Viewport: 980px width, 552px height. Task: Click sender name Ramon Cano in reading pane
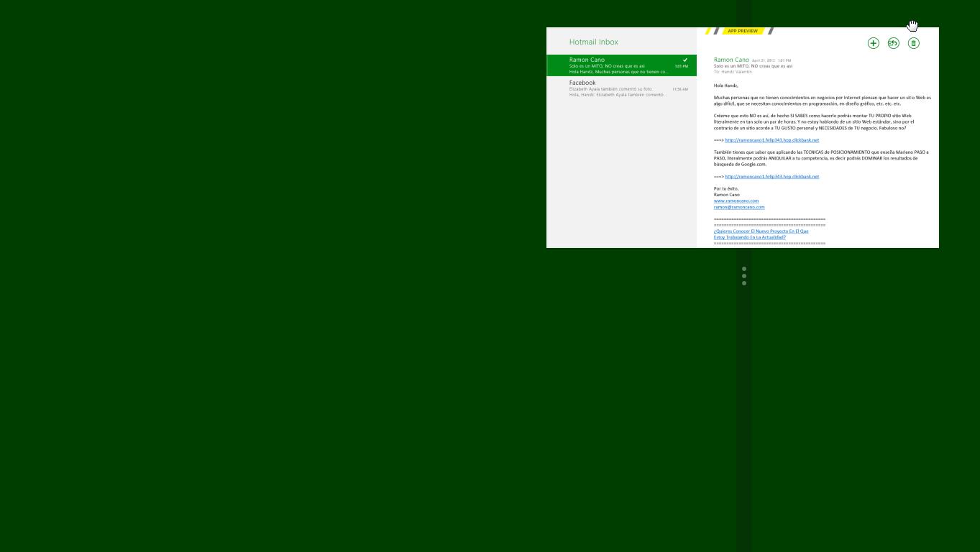tap(731, 60)
